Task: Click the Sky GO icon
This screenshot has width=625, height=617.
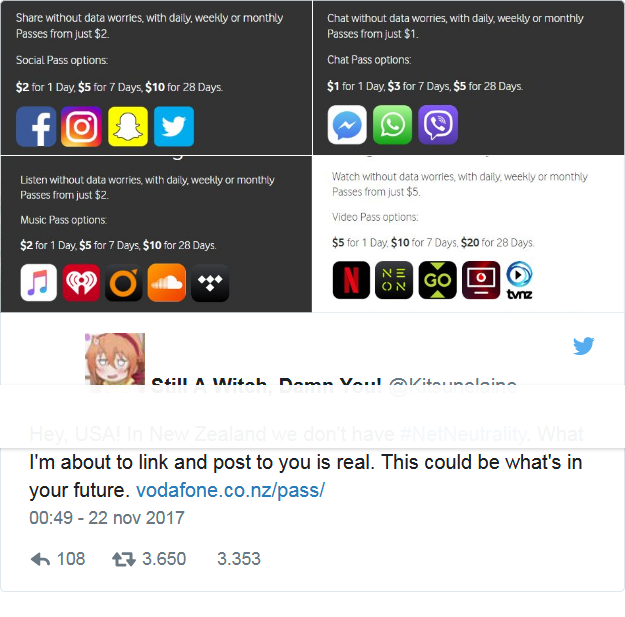Action: click(437, 280)
